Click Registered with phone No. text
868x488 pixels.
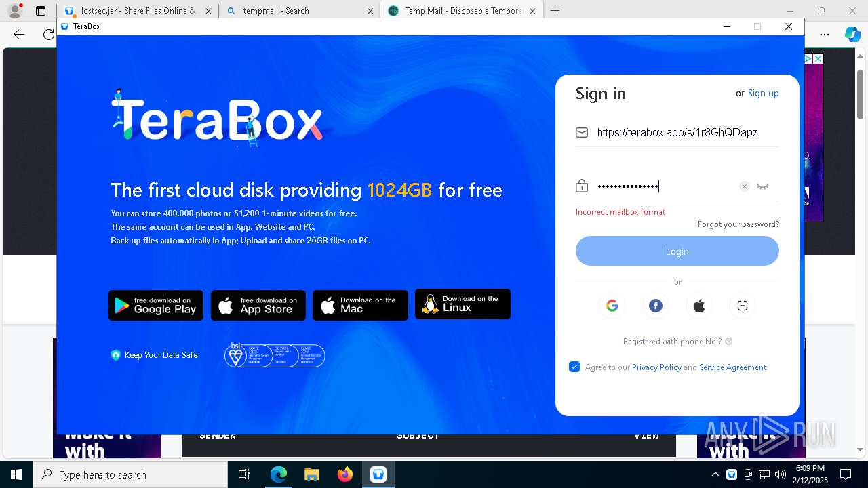click(673, 342)
